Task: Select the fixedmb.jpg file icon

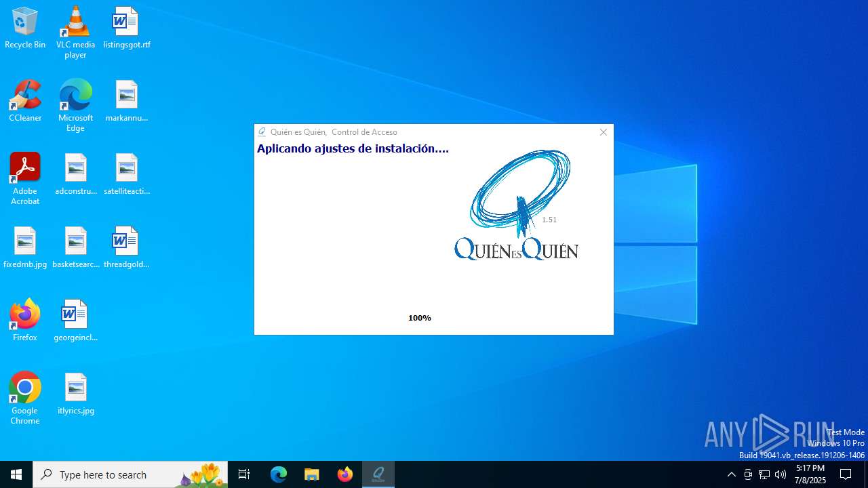Action: (25, 248)
